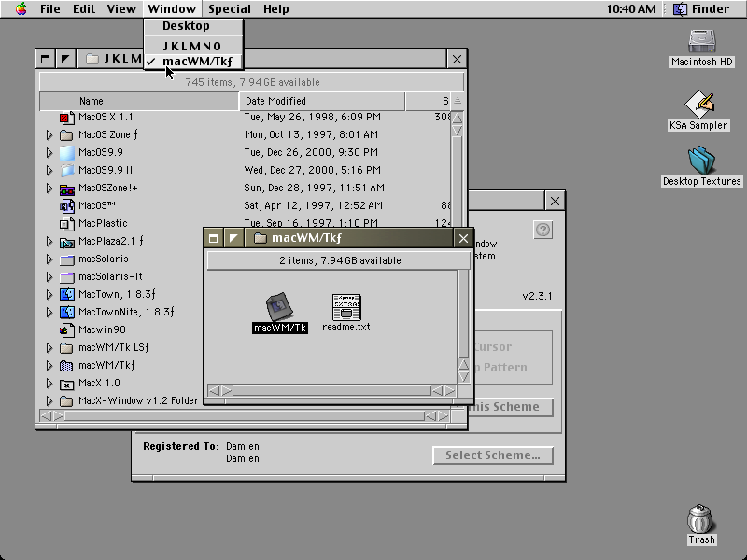Expand the MacX 1.0 folder
This screenshot has height=560, width=747.
click(49, 384)
